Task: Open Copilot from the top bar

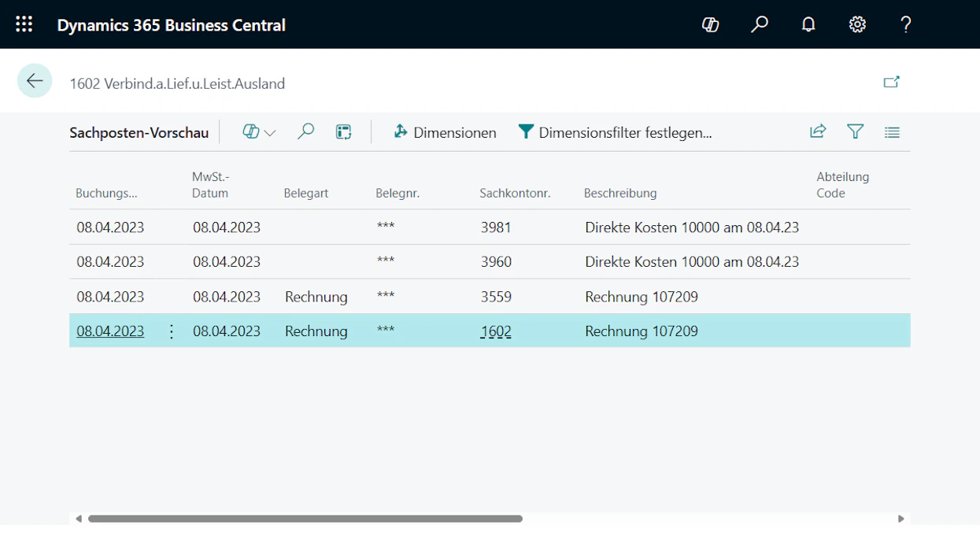Action: tap(711, 24)
